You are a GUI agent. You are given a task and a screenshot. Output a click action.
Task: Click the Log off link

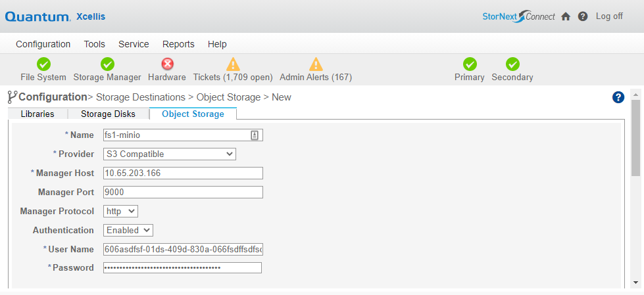(610, 16)
